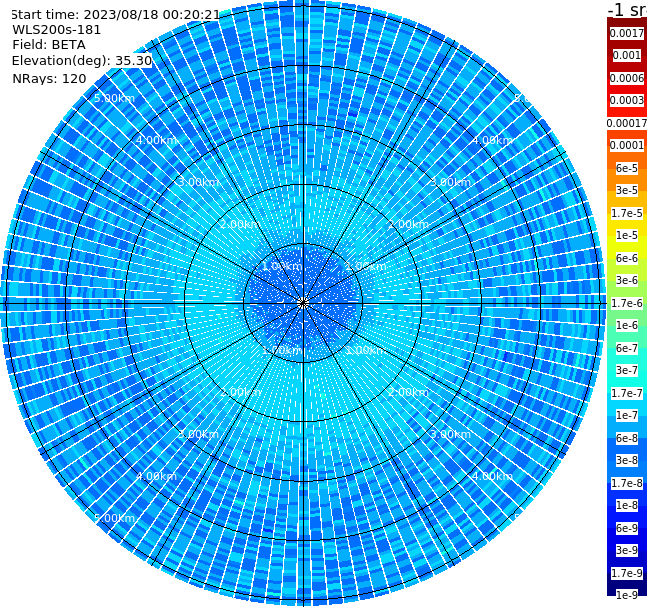Select the 1e-9 colorbar bottom value
The image size is (647, 607).
[627, 595]
